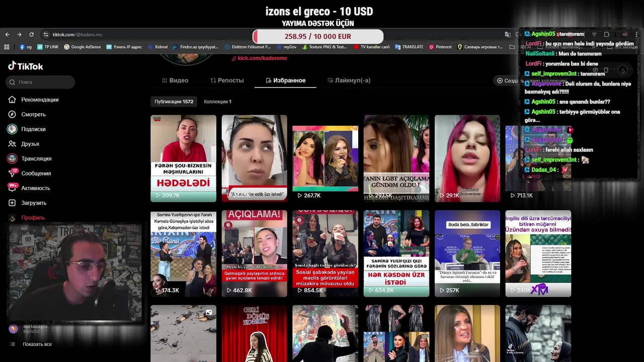Open Профиль in sidebar
The image size is (644, 362).
click(33, 218)
